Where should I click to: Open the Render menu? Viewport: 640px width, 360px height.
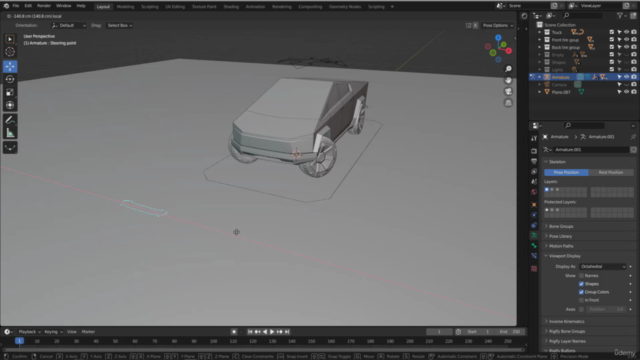pyautogui.click(x=44, y=6)
